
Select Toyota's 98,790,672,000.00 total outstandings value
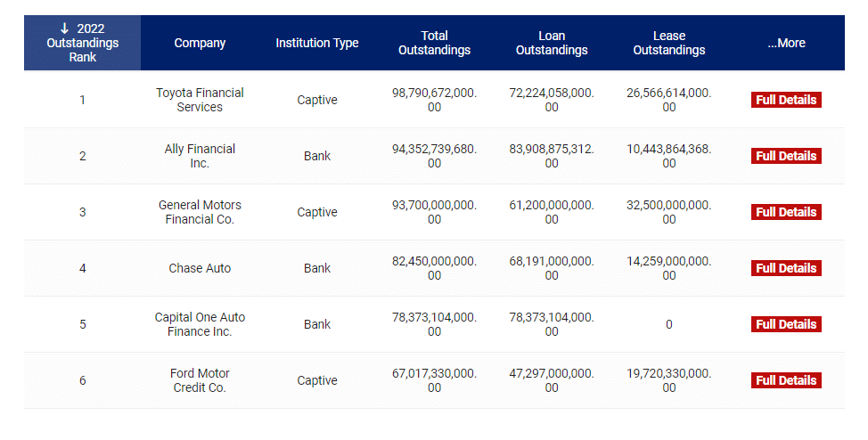click(x=435, y=100)
